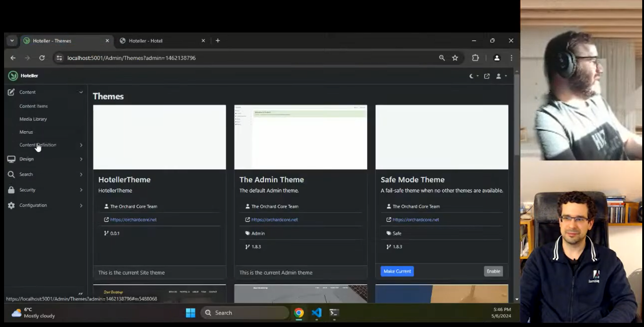Switch to the Hoteller - Themes tab

66,41
